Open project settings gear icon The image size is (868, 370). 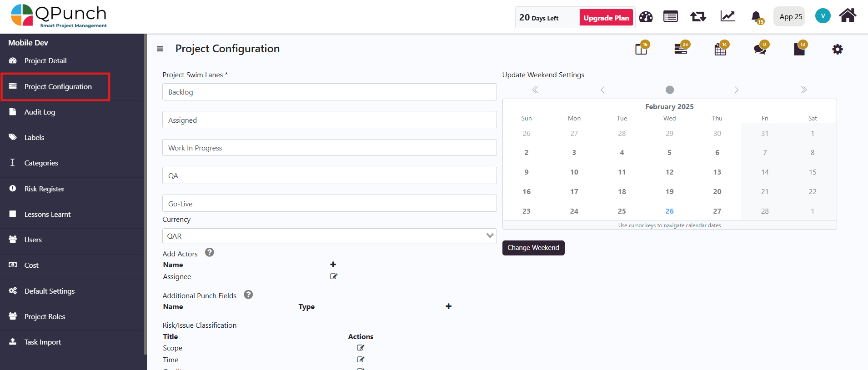click(x=838, y=49)
